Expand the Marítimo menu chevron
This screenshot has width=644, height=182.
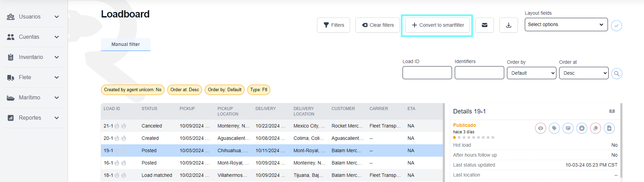click(57, 98)
